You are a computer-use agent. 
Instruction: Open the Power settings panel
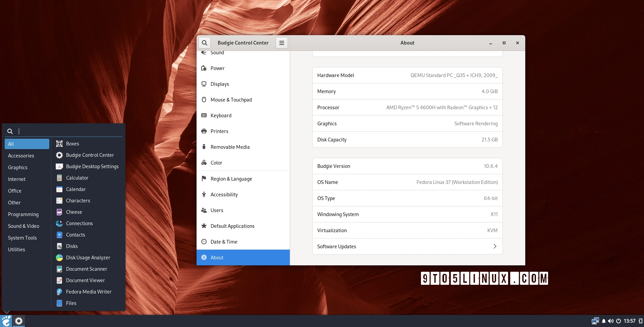point(217,68)
